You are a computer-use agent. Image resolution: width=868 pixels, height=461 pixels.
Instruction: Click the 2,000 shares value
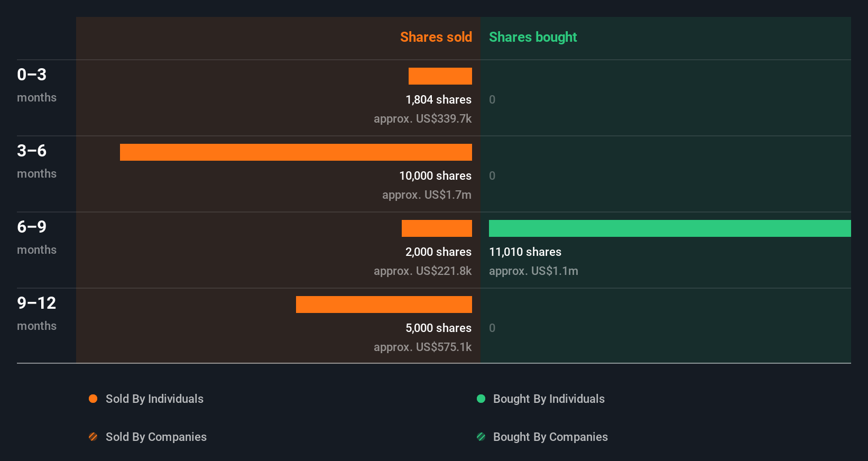pos(438,252)
